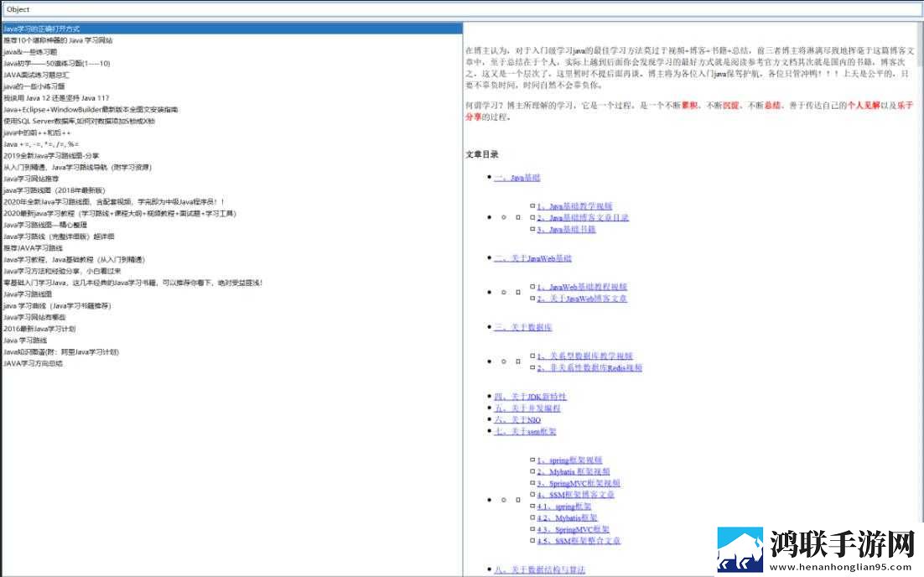
Task: Open link '3、Java基础书籍'
Action: pos(566,229)
